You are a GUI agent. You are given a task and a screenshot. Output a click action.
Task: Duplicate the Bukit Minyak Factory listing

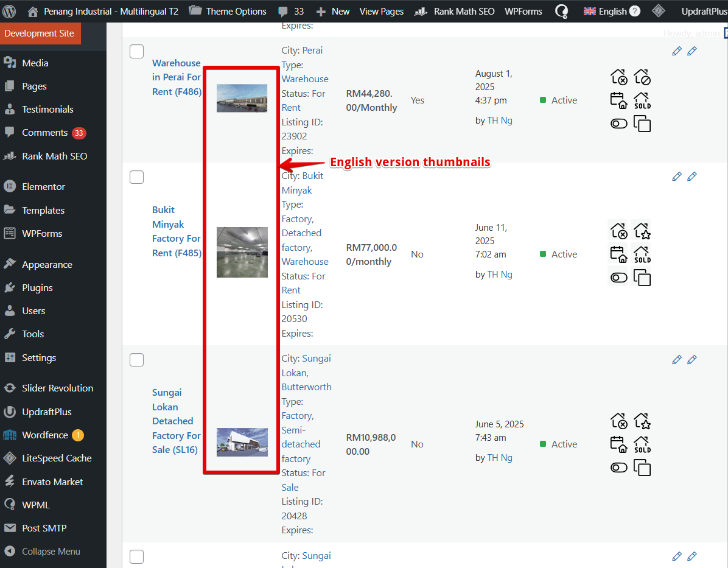[x=642, y=278]
